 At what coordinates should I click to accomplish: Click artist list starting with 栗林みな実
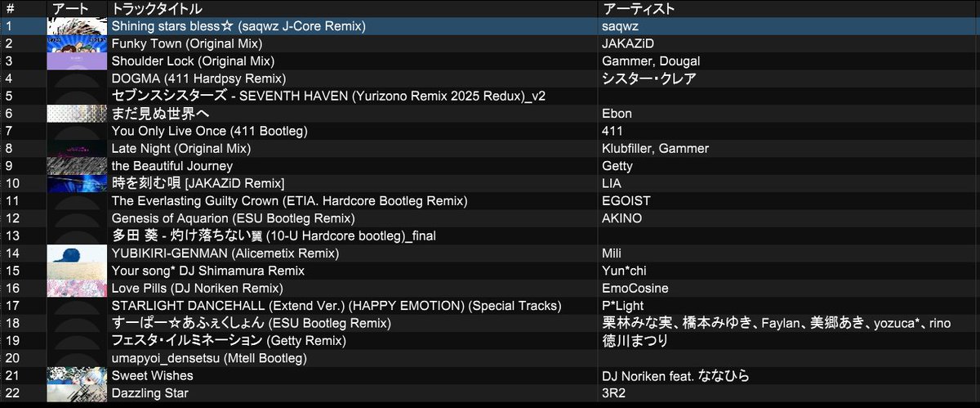[776, 323]
